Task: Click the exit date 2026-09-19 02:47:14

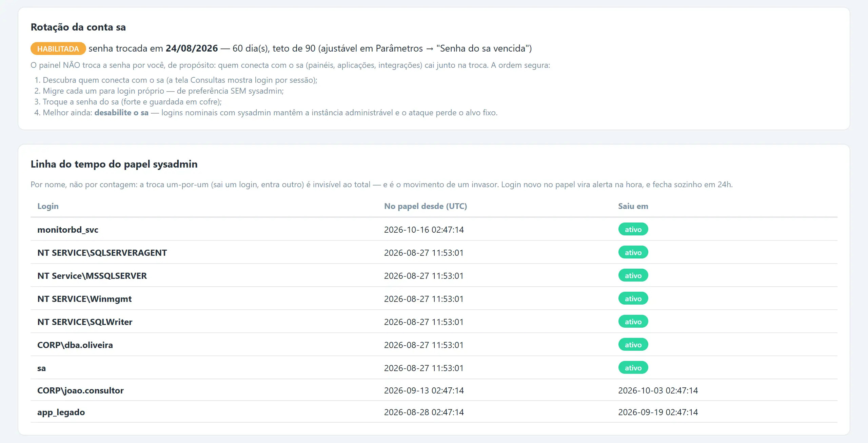Action: pyautogui.click(x=658, y=412)
